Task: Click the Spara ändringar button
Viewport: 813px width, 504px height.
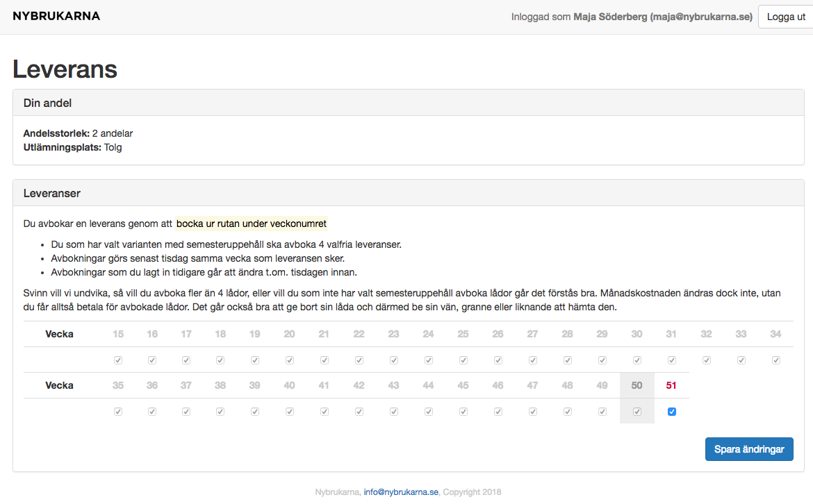Action: point(748,449)
